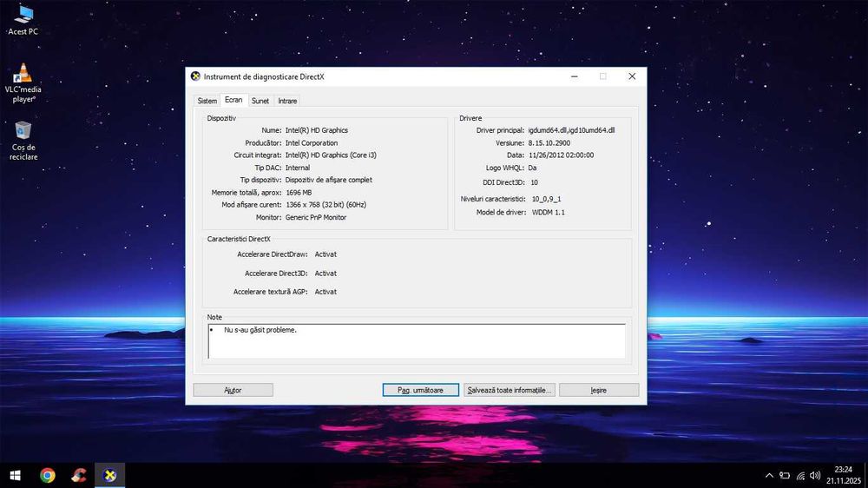Open volume control tray icon
Screen dimensions: 868x488
click(x=815, y=475)
